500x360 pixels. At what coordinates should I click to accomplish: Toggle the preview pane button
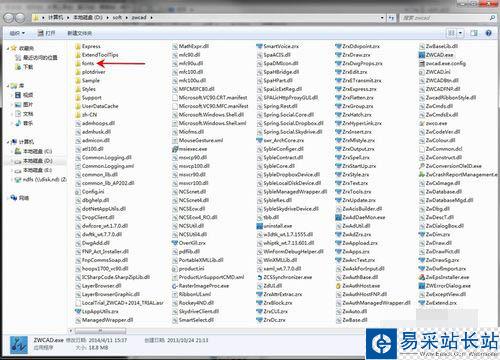474,33
